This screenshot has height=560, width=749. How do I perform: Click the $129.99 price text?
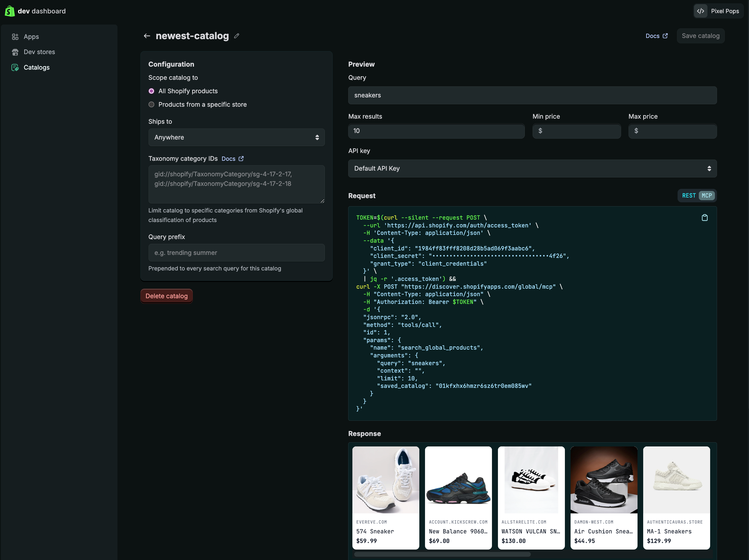tap(659, 541)
